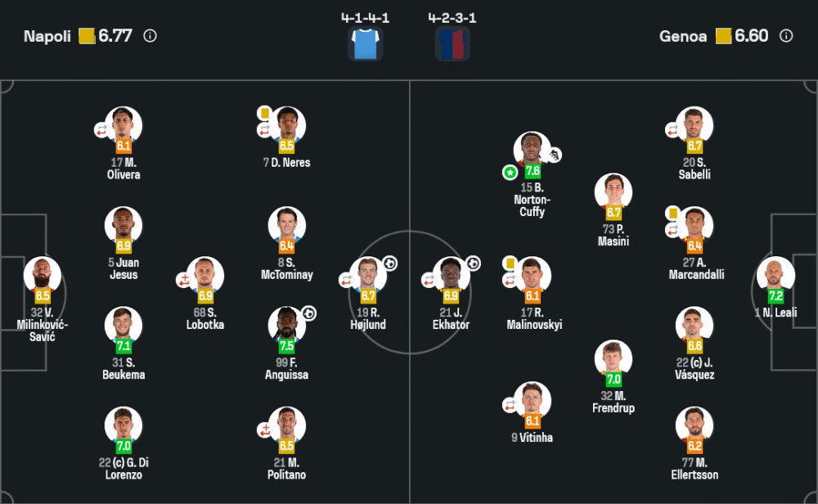This screenshot has width=818, height=504.
Task: Open N. Leali player avatar
Action: click(775, 275)
